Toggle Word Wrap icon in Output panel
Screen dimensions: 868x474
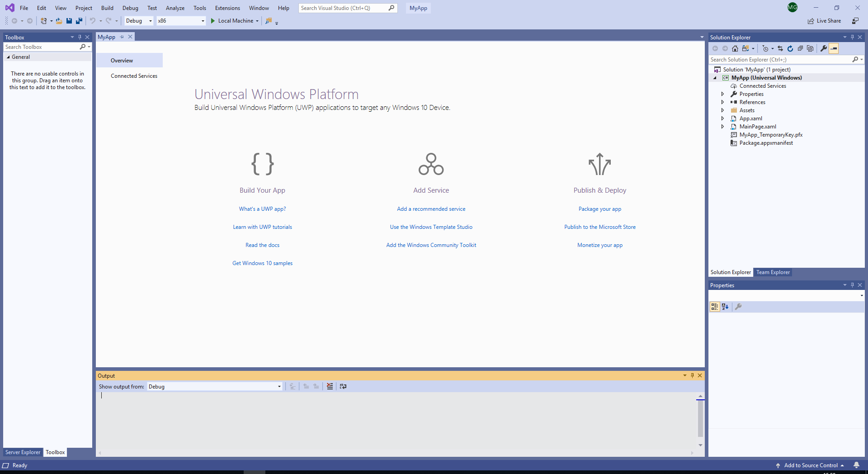click(343, 386)
